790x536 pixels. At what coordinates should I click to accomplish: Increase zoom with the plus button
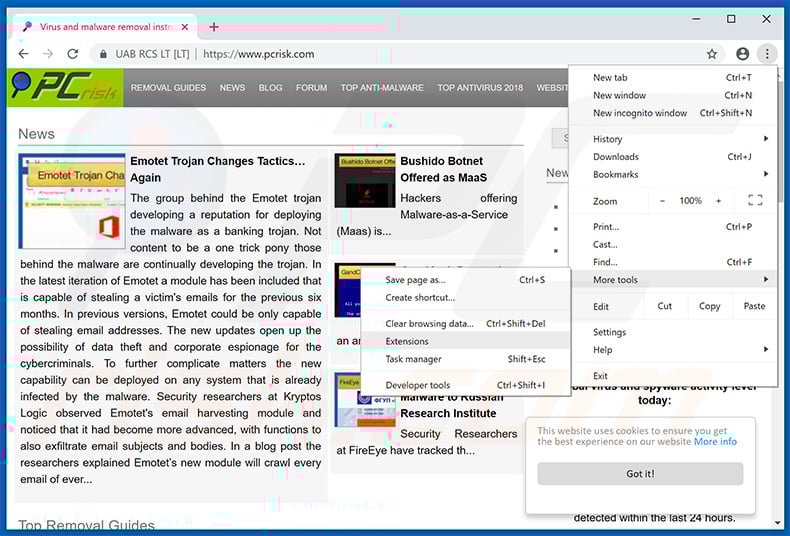pos(718,200)
